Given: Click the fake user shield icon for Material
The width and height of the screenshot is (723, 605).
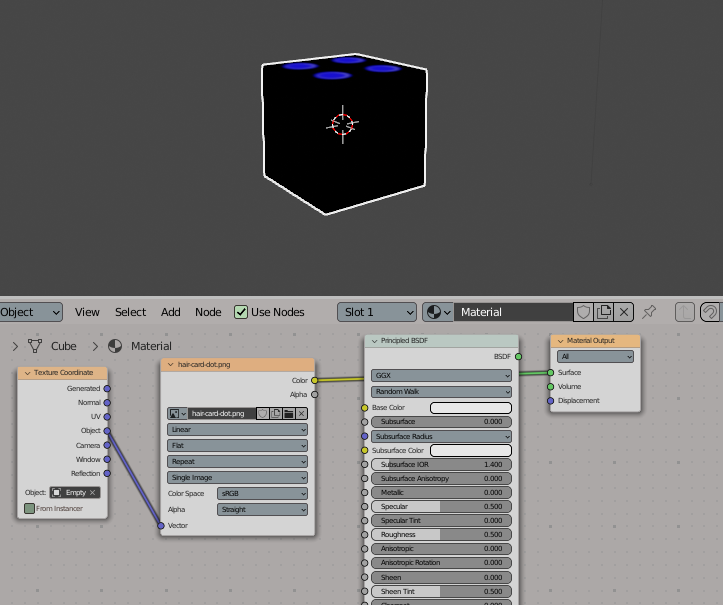Looking at the screenshot, I should (x=583, y=312).
